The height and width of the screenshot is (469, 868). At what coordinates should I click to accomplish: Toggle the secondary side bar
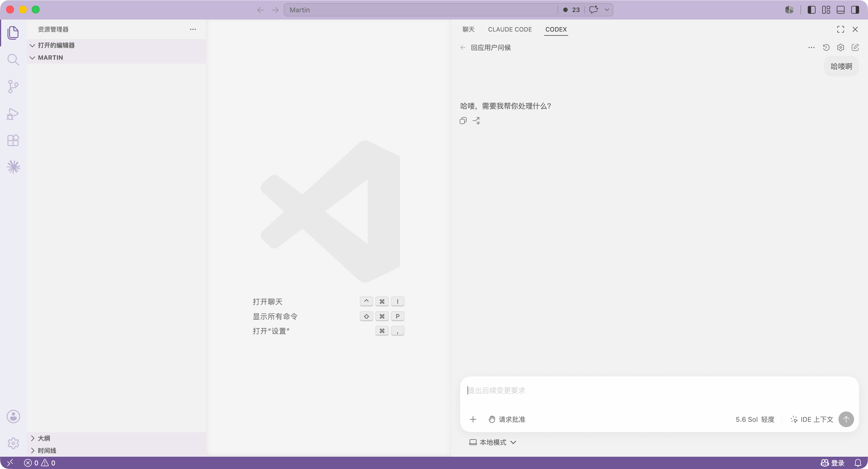pos(855,10)
